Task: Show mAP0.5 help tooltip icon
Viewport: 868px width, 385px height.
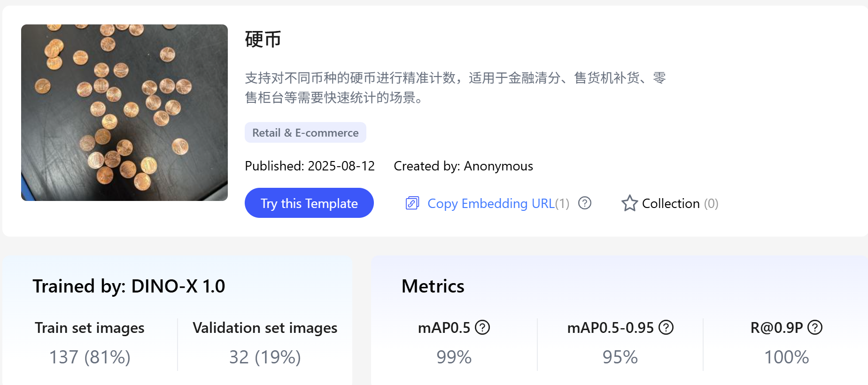Action: point(482,327)
